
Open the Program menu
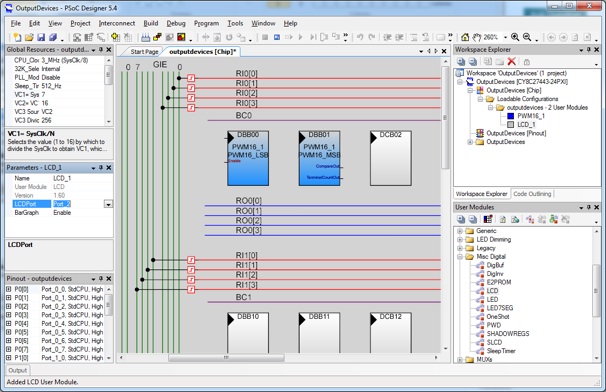click(206, 24)
